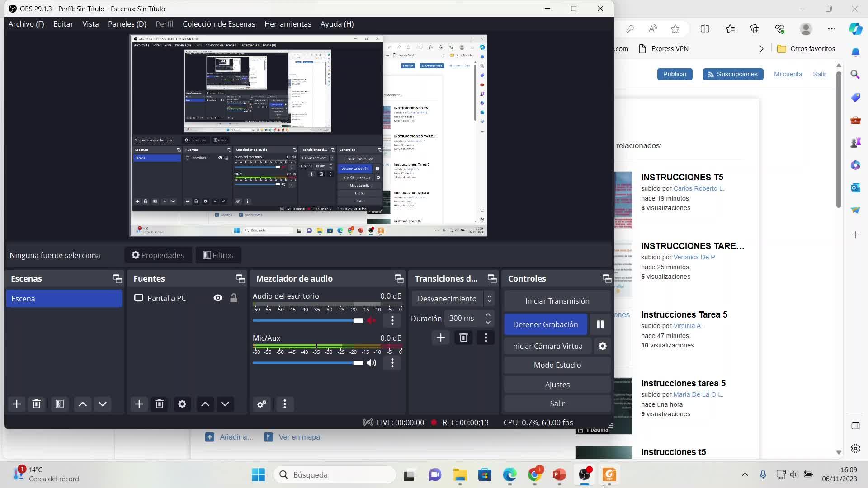Pause the recording with pause icon

[x=600, y=324]
